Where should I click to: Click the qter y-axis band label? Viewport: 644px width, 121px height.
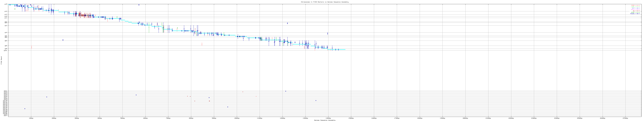click(x=6, y=51)
